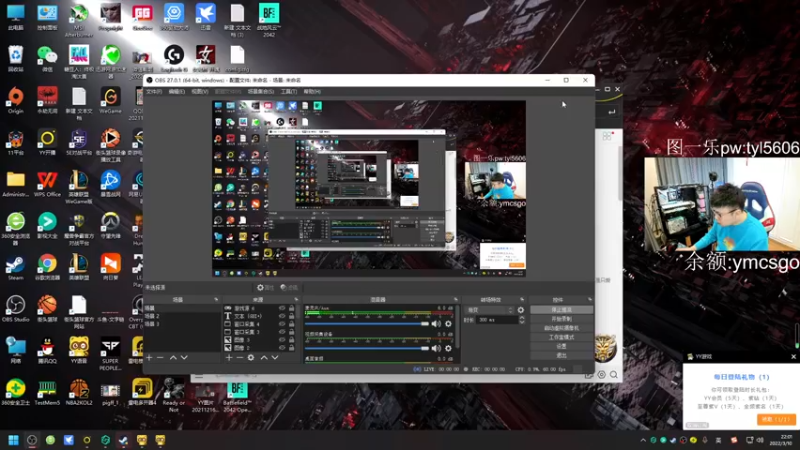This screenshot has height=450, width=800.
Task: Pop out Sources dock panel icon
Action: click(x=296, y=299)
